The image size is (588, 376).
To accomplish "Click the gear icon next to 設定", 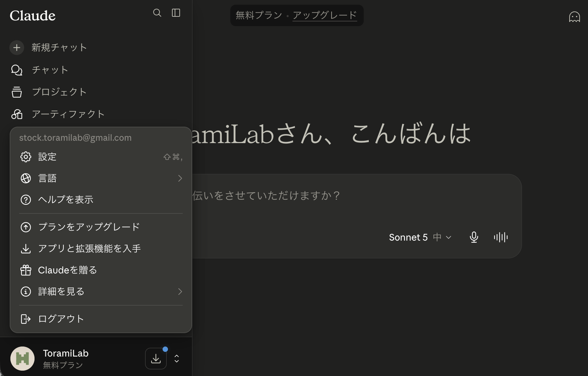I will click(26, 157).
